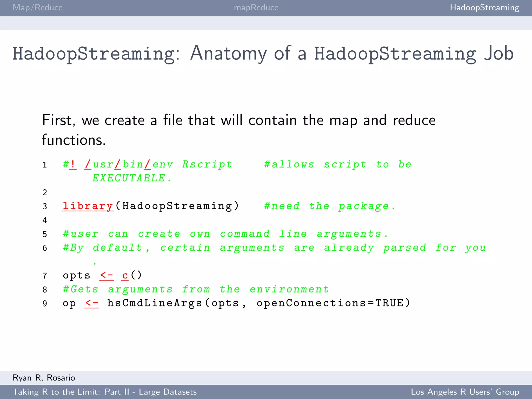Screen dimensions: 532x399
Task: Click the 'op' variable on line 9
Action: click(69, 304)
